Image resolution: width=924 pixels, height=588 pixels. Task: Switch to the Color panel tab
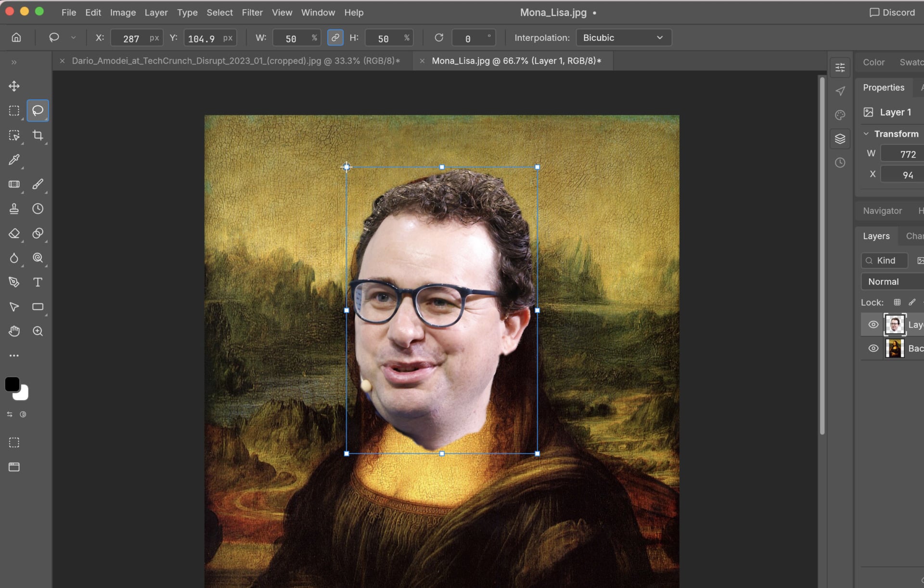point(873,62)
